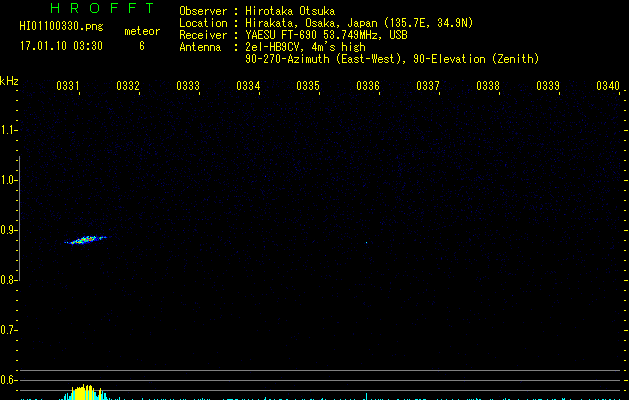Screen dimensions: 629x400
Task: Click the small cyan echo dot near 0336
Action: click(x=366, y=242)
